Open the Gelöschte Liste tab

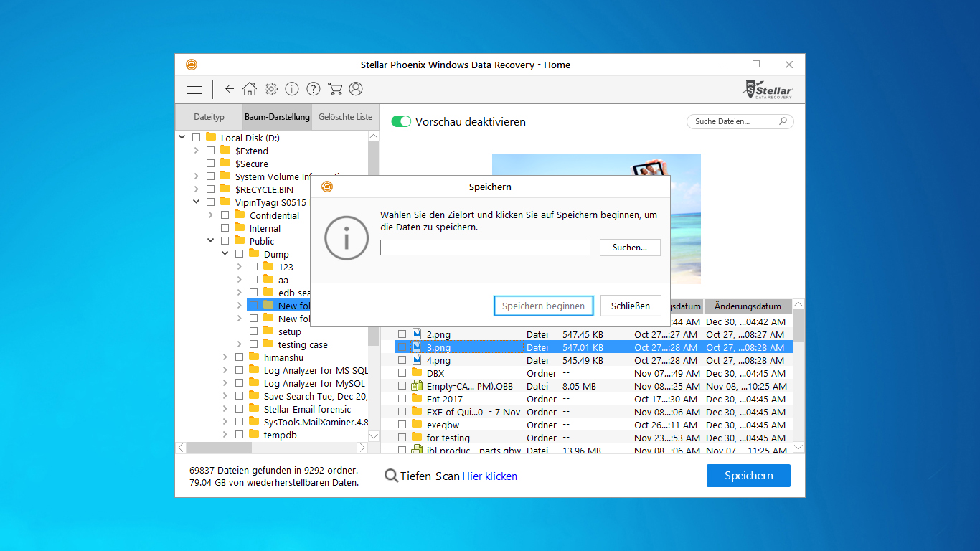(x=345, y=117)
